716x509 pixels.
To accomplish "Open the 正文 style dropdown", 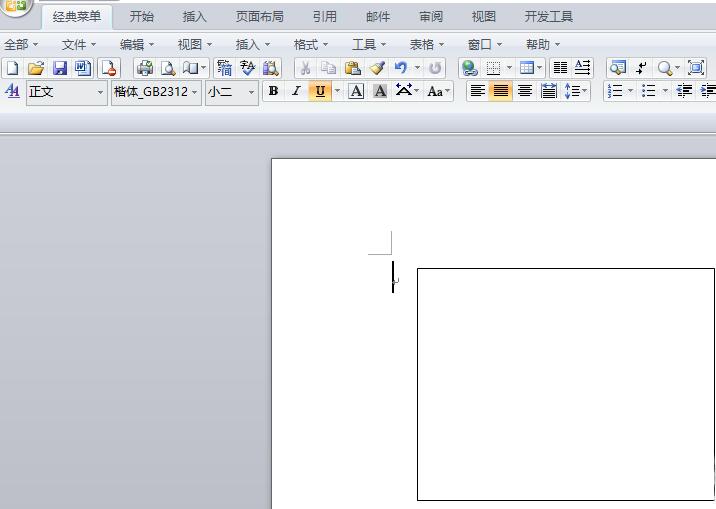I will coord(100,92).
